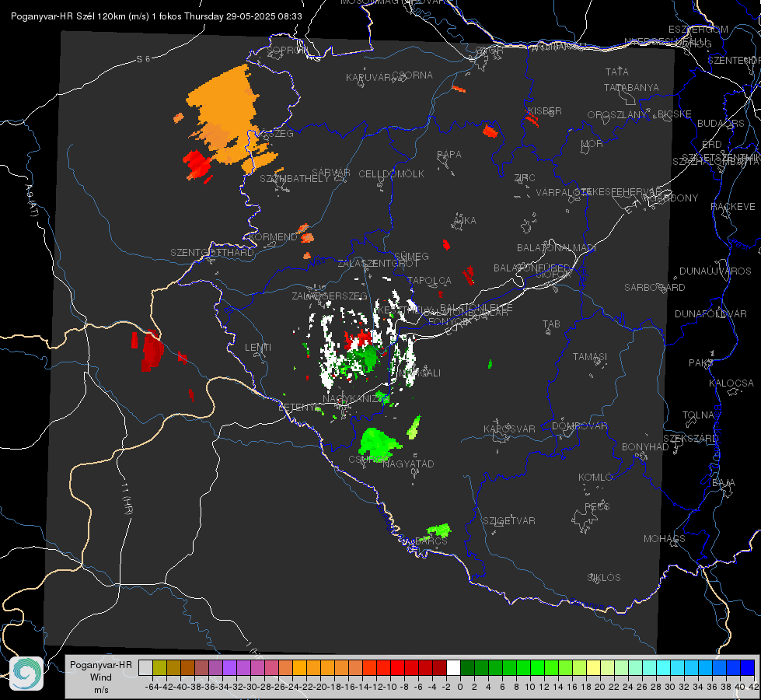Image resolution: width=761 pixels, height=700 pixels.
Task: Click the PÉCS city label
Action: pos(596,507)
